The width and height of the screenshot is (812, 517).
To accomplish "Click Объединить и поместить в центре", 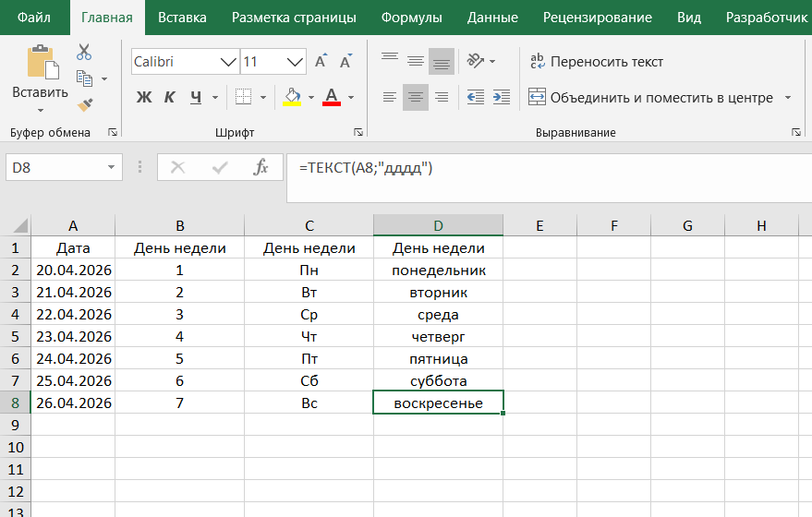I will point(651,97).
